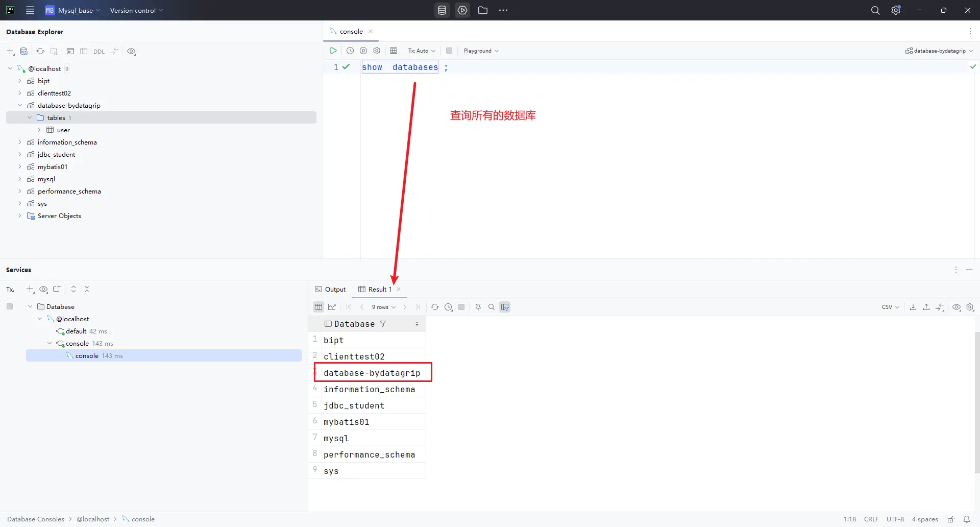
Task: Open query history clock icon in console toolbar
Action: 350,51
